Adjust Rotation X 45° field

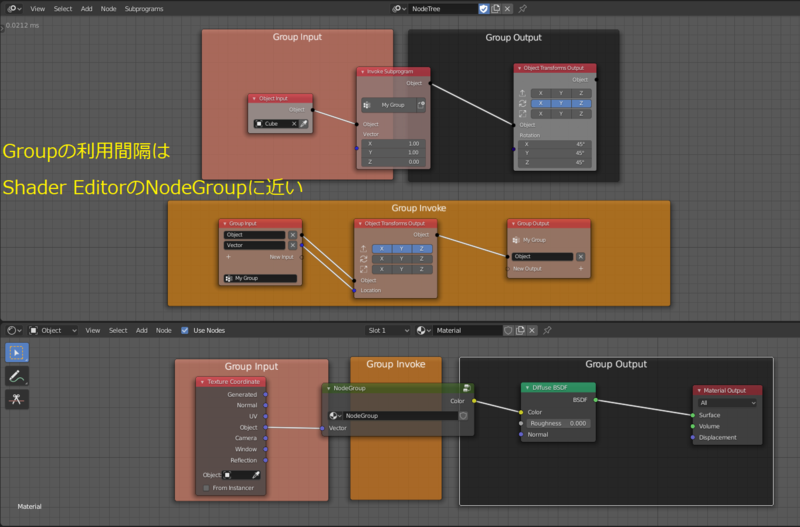pos(555,144)
